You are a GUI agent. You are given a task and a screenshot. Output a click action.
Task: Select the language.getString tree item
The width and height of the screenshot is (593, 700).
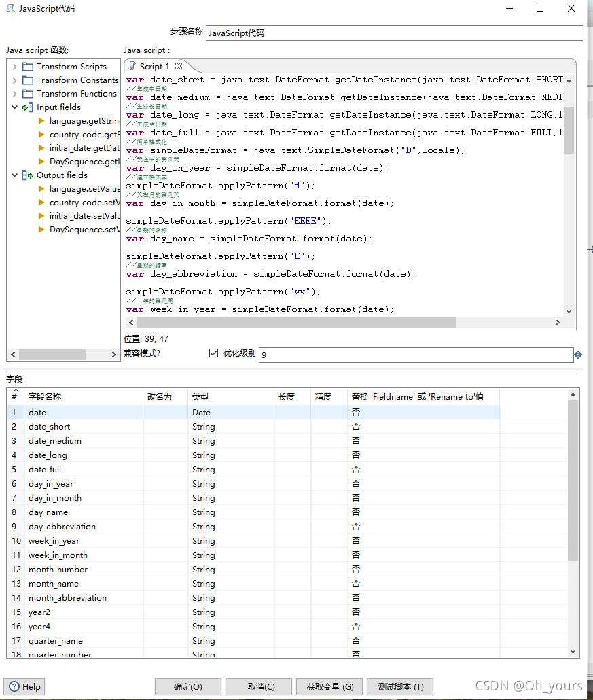(84, 121)
